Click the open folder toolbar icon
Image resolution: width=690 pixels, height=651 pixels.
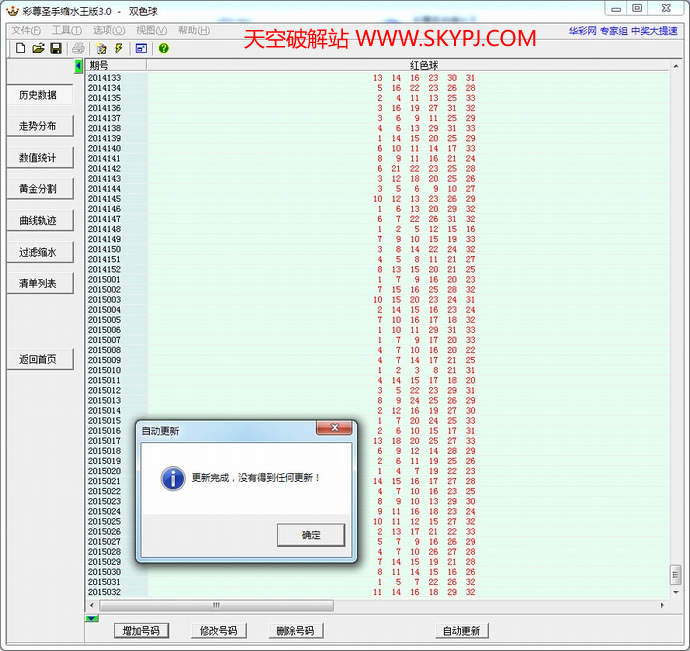(x=38, y=48)
